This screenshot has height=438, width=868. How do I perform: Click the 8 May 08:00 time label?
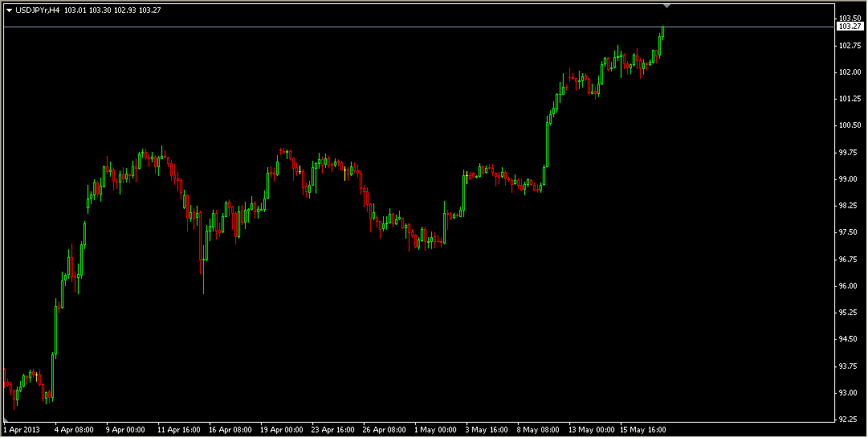[x=538, y=430]
